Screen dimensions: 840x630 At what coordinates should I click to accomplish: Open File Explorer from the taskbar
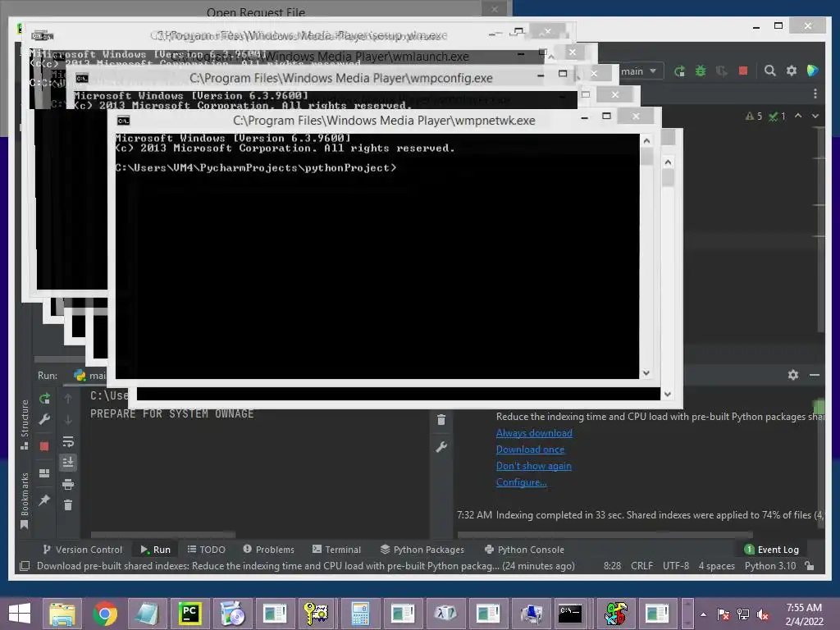point(62,614)
